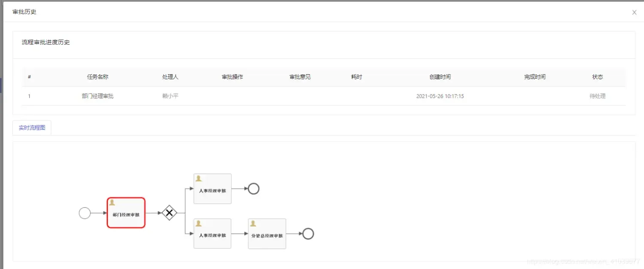This screenshot has width=644, height=269.
Task: Click handler name 赖小平 in the table
Action: [170, 96]
